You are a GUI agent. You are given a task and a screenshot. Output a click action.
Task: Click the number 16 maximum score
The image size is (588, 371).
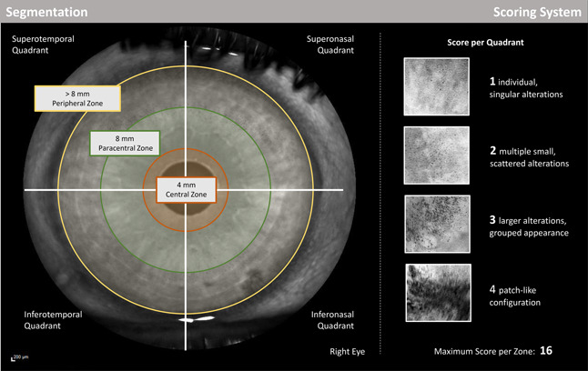tap(546, 350)
